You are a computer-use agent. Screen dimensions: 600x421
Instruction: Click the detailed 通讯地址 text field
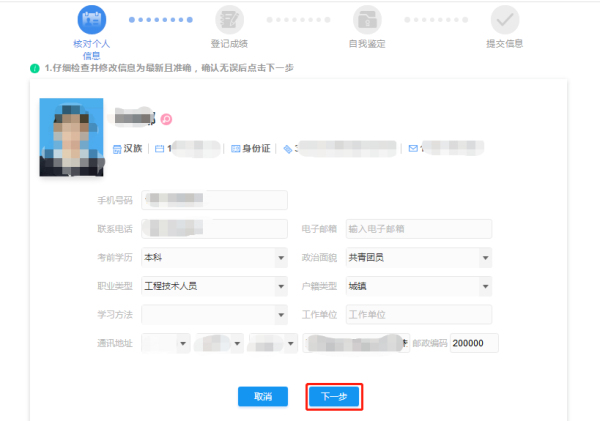coord(356,343)
